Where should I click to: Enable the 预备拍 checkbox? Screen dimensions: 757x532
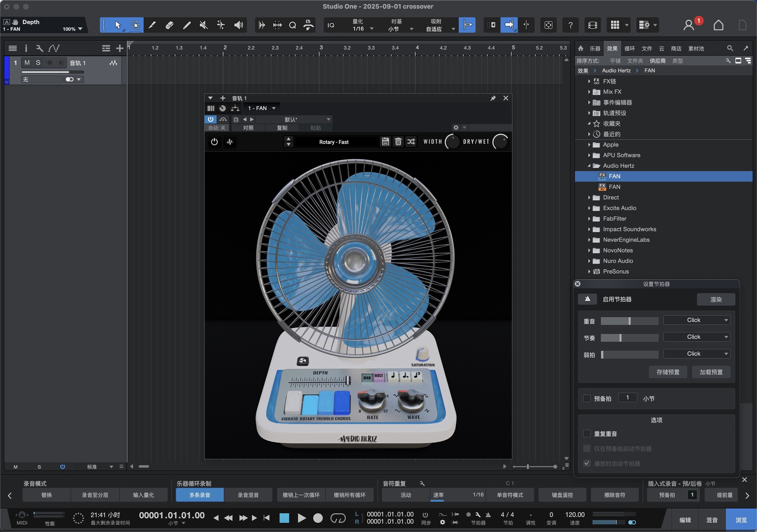tap(587, 398)
